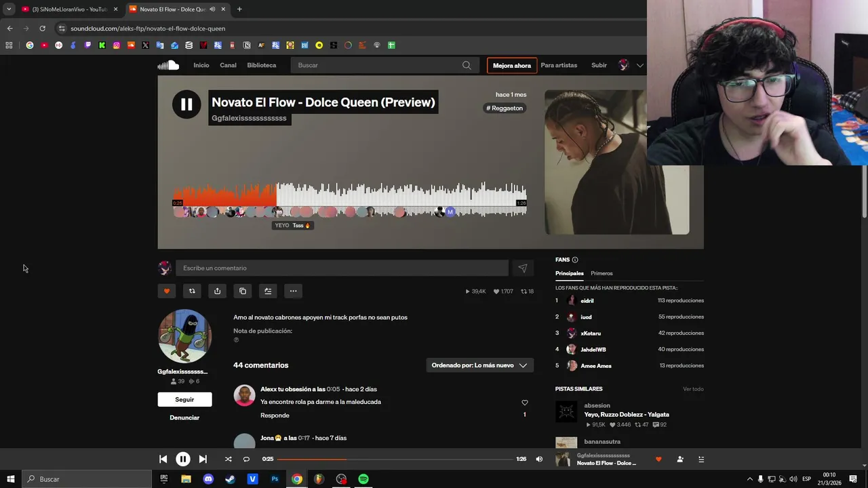The height and width of the screenshot is (488, 868).
Task: Open the Chrome tab search dropdown arrow
Action: click(9, 9)
